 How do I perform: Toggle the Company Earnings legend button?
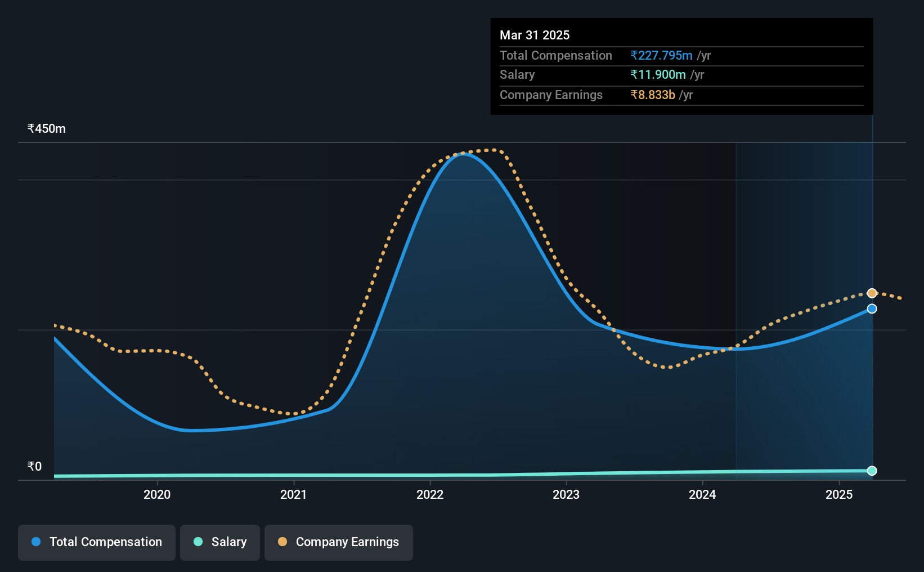339,542
